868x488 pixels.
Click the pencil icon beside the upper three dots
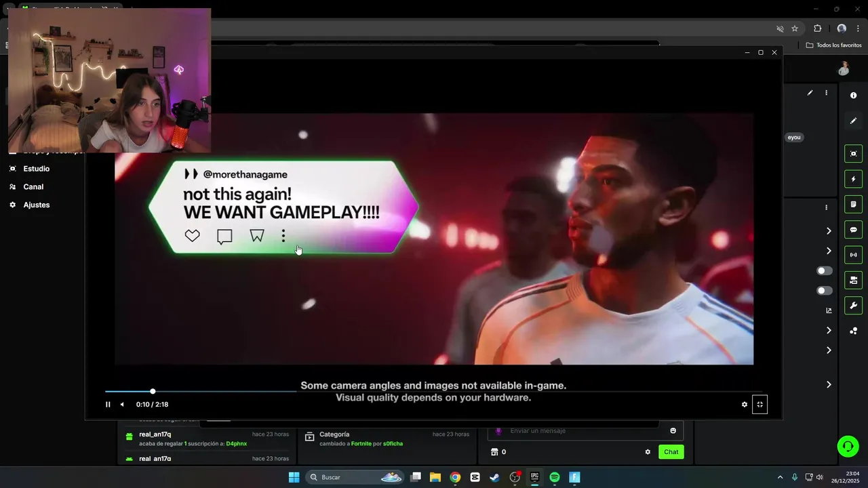(810, 93)
